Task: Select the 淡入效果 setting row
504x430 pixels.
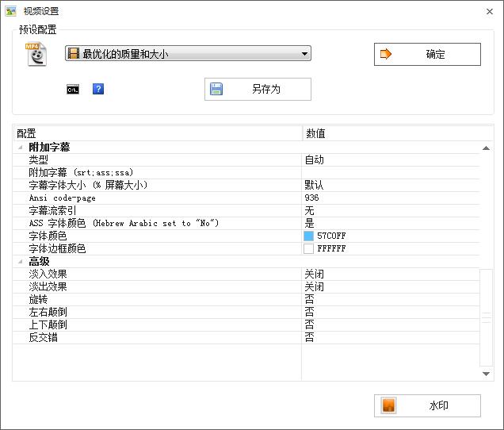Action: (x=246, y=275)
